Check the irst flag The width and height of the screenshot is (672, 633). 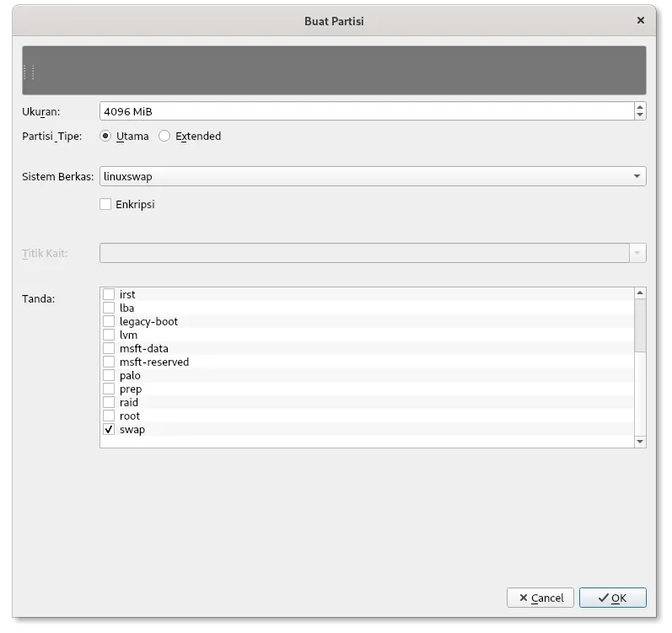(109, 294)
